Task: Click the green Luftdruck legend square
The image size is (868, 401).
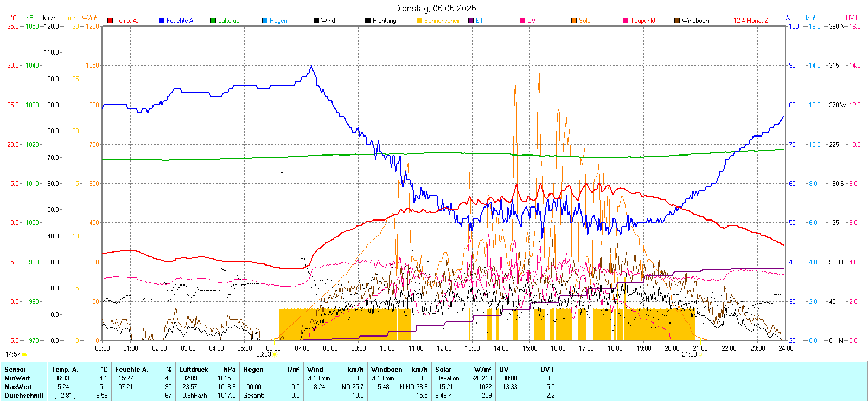Action: 213,21
